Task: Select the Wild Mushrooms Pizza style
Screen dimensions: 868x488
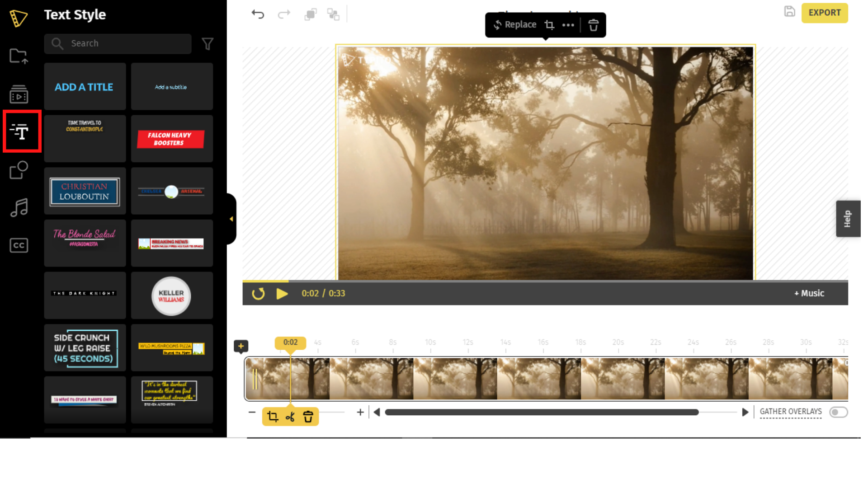Action: (x=172, y=348)
